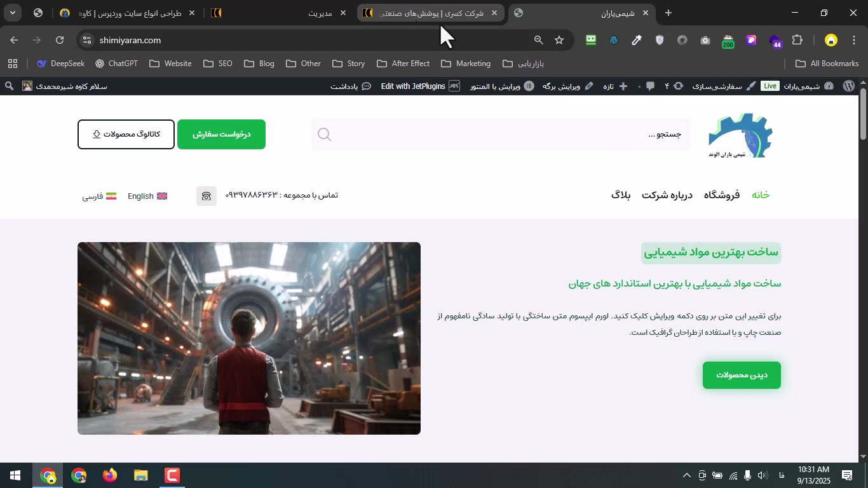Click the shield extension icon
The height and width of the screenshot is (488, 868).
click(x=660, y=40)
